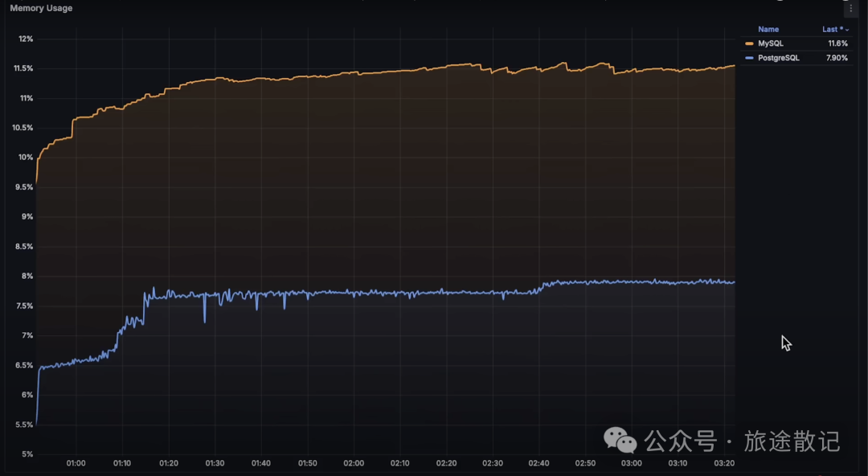Image resolution: width=868 pixels, height=476 pixels.
Task: Click the orange MySQL line on graph
Action: pos(402,71)
